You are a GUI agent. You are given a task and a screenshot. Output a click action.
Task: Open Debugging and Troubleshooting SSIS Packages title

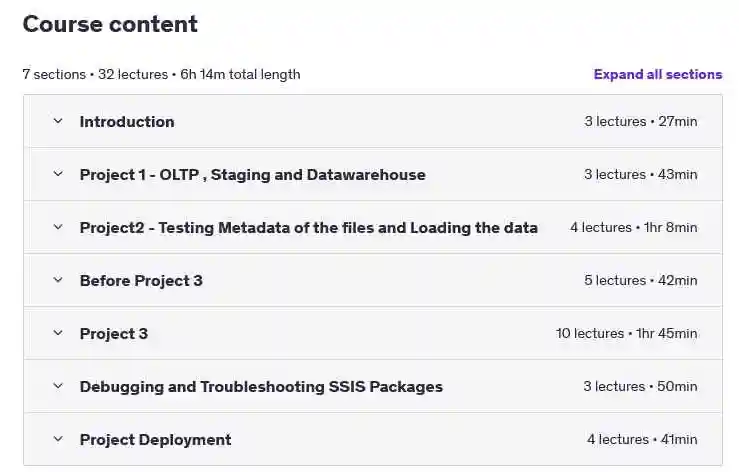261,387
